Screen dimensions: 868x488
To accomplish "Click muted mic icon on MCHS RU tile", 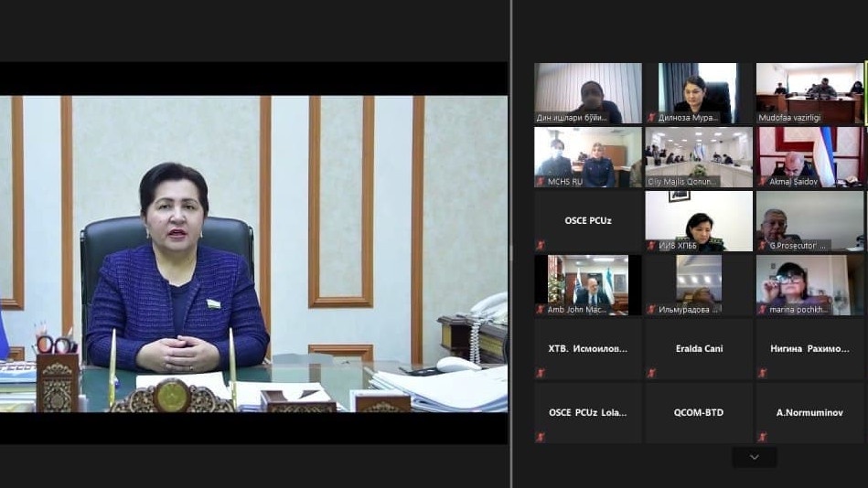I will (x=540, y=182).
